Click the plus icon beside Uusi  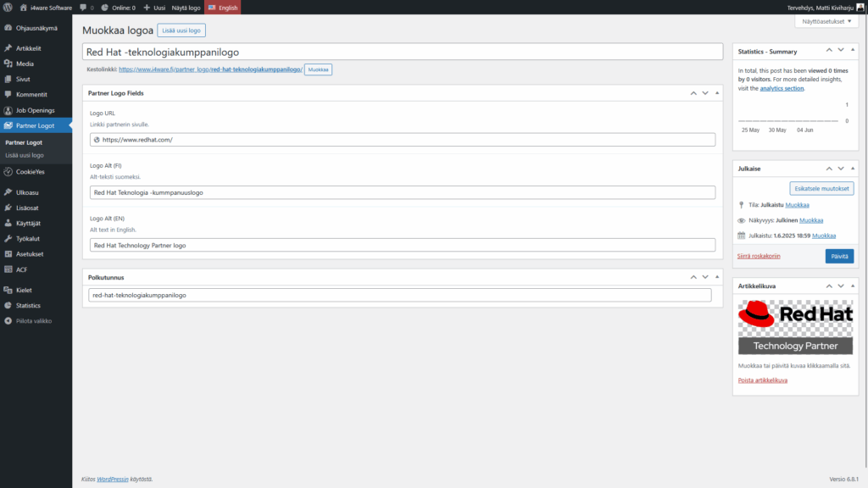[x=147, y=8]
